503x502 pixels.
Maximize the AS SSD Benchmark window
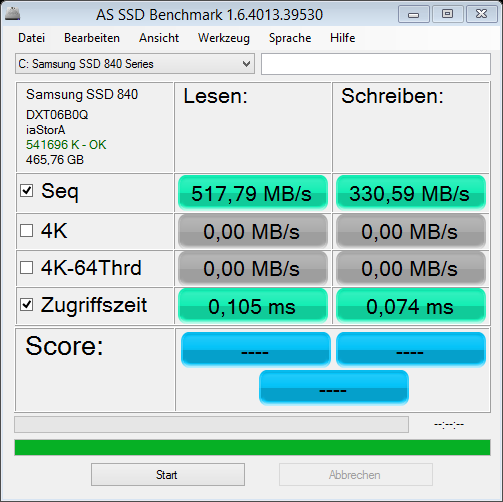point(447,14)
